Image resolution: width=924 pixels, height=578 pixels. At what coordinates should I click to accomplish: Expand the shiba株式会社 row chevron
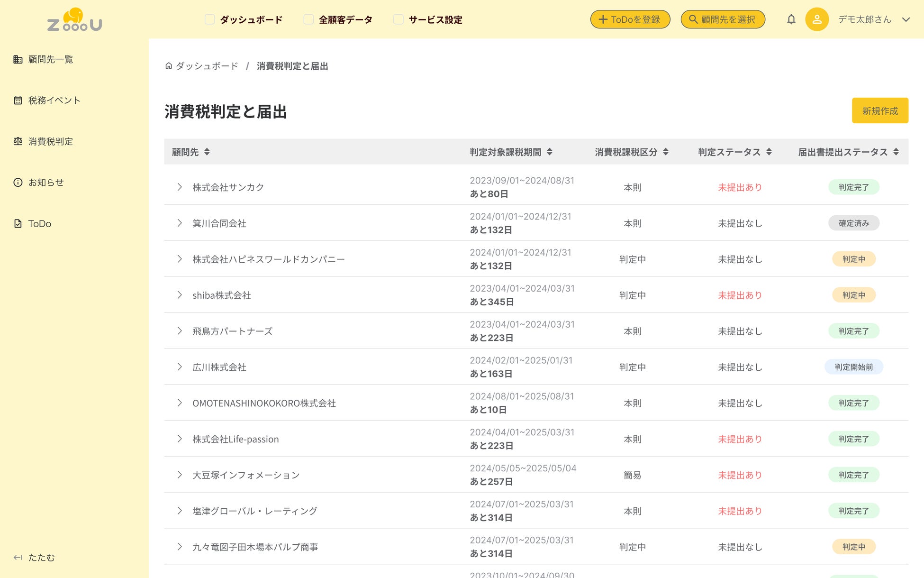click(x=180, y=295)
